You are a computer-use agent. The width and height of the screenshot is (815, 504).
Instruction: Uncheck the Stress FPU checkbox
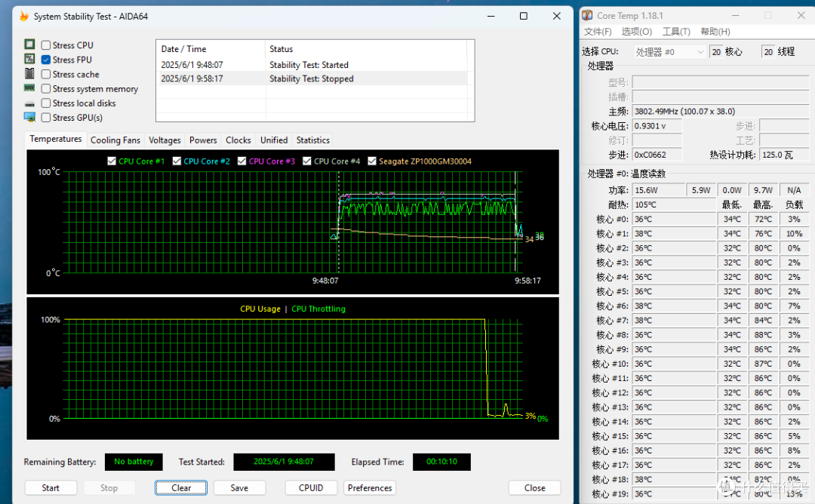pos(46,60)
